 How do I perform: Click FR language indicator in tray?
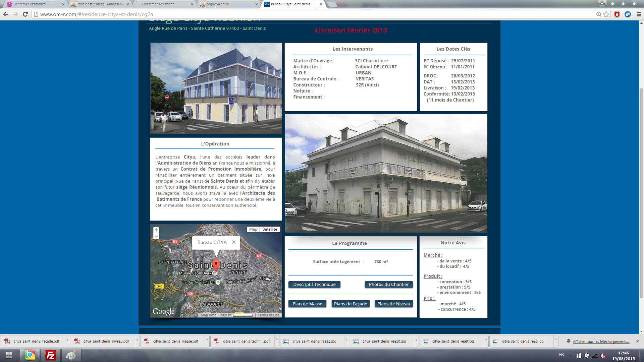tap(561, 355)
